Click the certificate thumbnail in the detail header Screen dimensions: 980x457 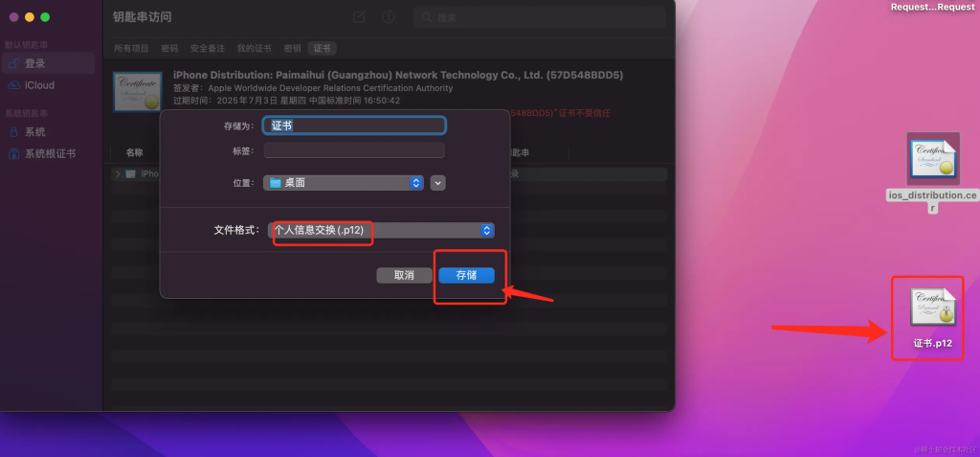point(136,93)
